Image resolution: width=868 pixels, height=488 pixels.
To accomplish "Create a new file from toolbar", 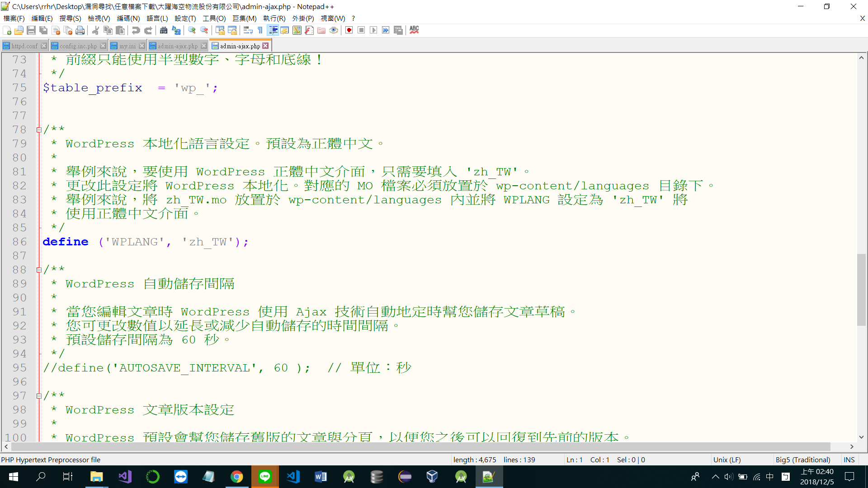I will (x=7, y=30).
